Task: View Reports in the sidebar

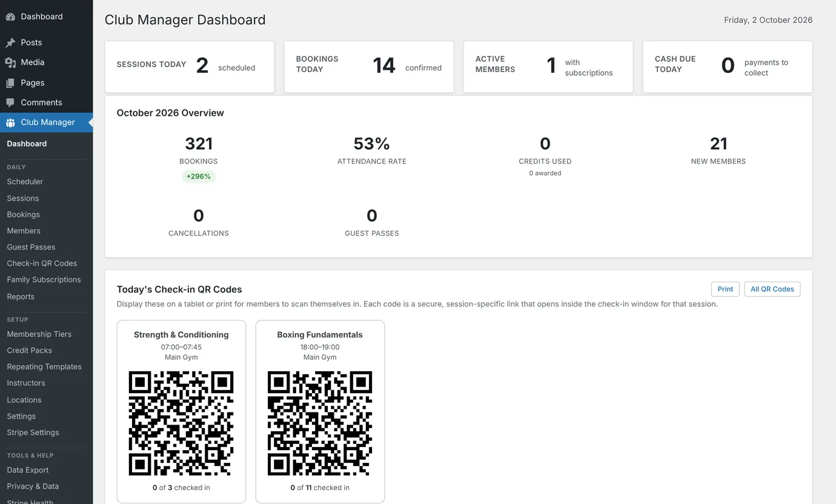Action: [21, 297]
